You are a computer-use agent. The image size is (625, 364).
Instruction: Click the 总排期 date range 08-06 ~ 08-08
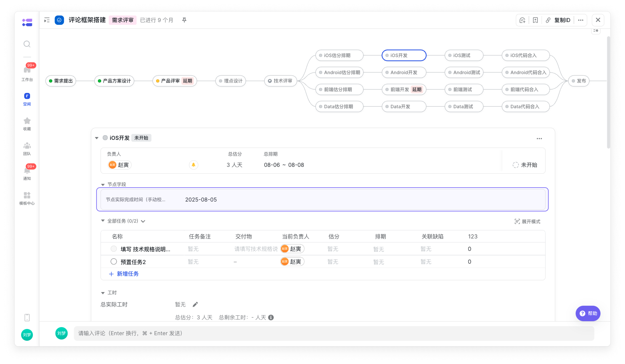(x=284, y=165)
